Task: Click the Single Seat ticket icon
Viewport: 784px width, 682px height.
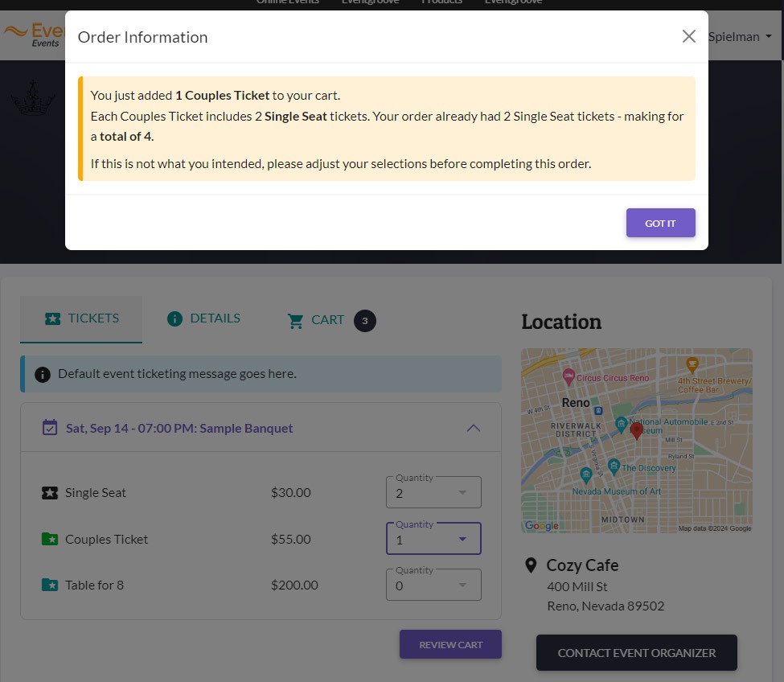Action: (x=50, y=493)
